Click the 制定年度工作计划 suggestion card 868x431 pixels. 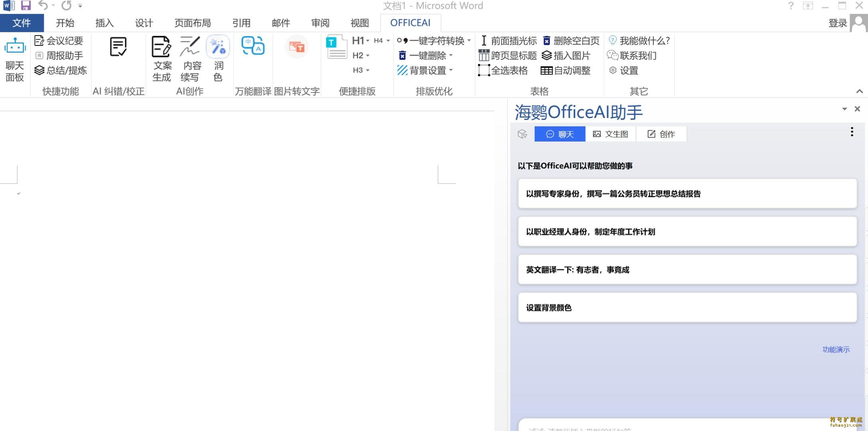(687, 232)
